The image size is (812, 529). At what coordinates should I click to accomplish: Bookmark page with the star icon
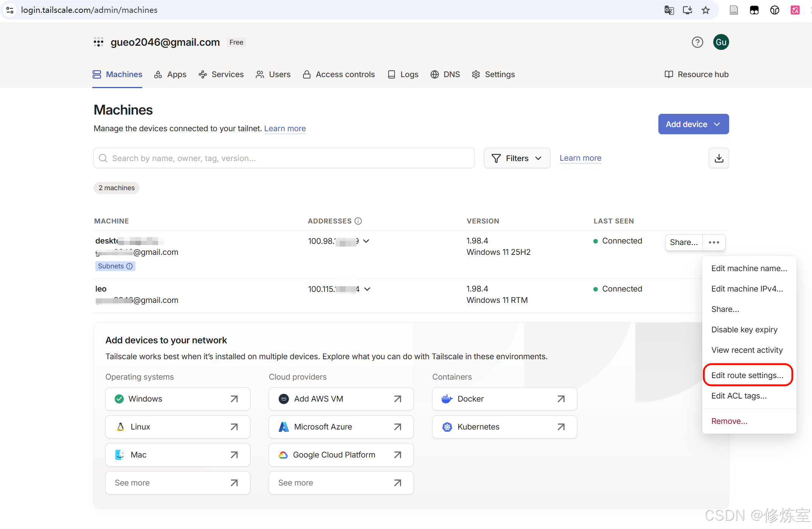coord(706,10)
